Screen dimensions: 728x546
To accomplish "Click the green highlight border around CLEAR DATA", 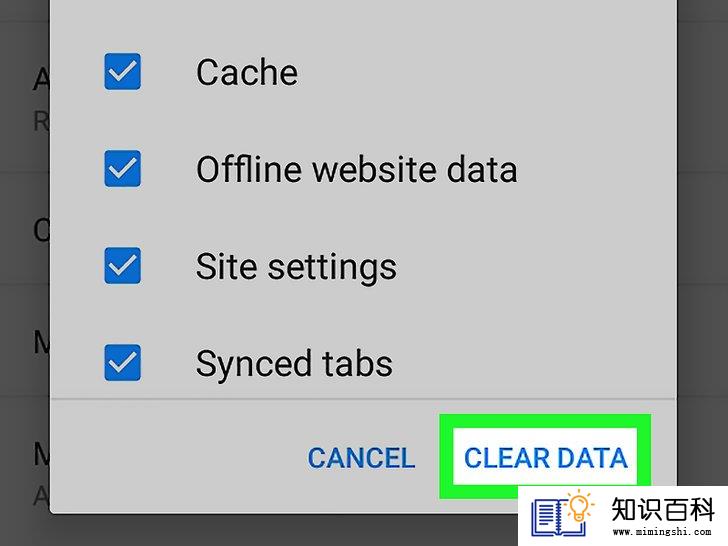I will 545,421.
